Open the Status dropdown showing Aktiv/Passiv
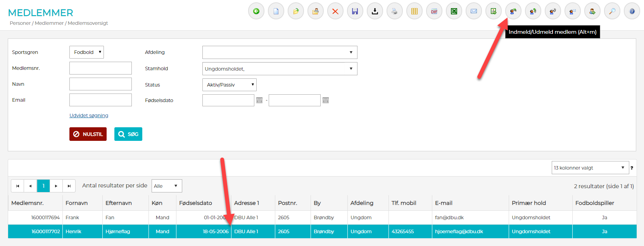The image size is (644, 246). [x=229, y=85]
